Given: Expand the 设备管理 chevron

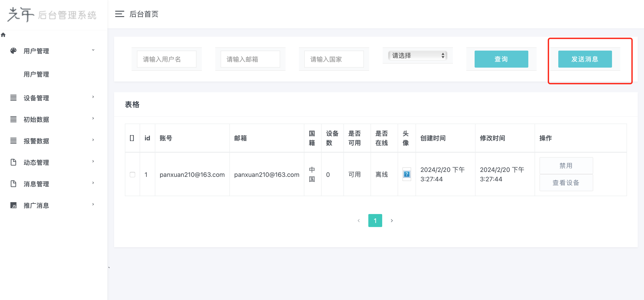Looking at the screenshot, I should click(93, 97).
